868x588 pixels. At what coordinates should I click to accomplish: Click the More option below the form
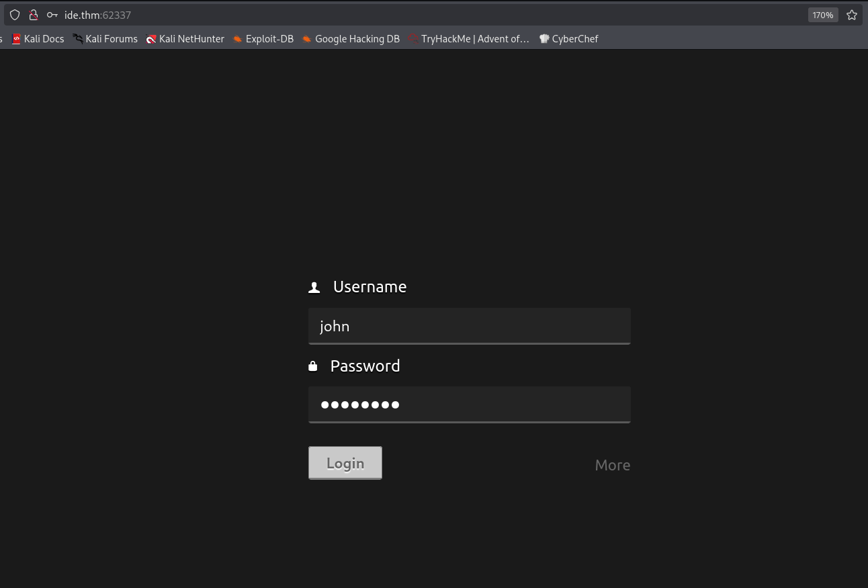point(612,464)
